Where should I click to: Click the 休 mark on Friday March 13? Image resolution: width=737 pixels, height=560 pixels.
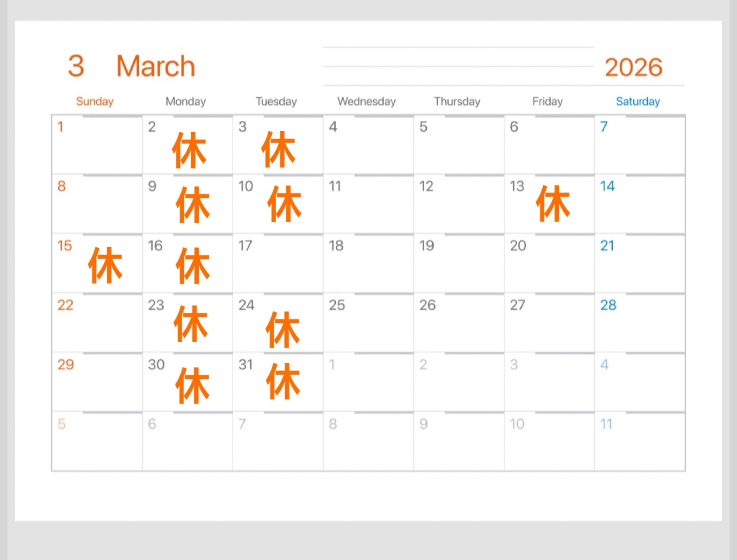coord(553,203)
